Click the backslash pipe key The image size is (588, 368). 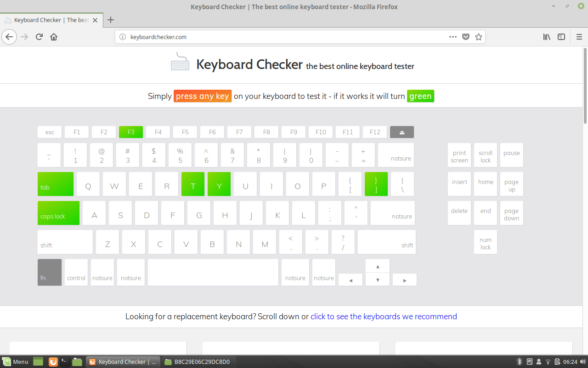[402, 184]
